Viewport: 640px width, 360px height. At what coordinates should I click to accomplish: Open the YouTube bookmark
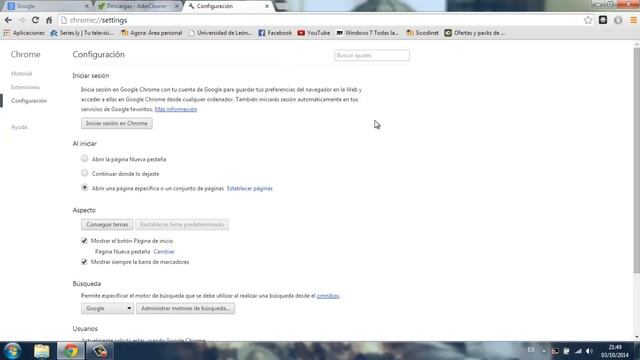coord(314,33)
